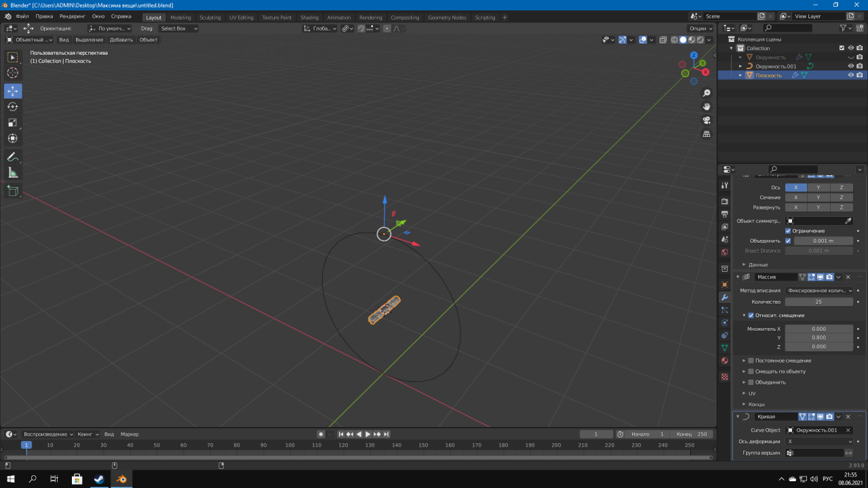The image size is (868, 488).
Task: Enable the Смещать по объекту checkbox
Action: pyautogui.click(x=751, y=371)
